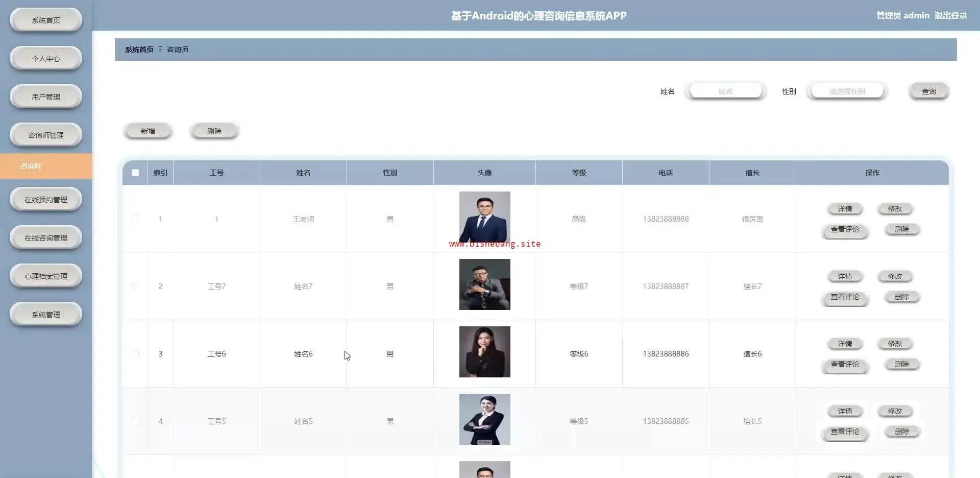Click 修改 for 姓名7

click(895, 276)
